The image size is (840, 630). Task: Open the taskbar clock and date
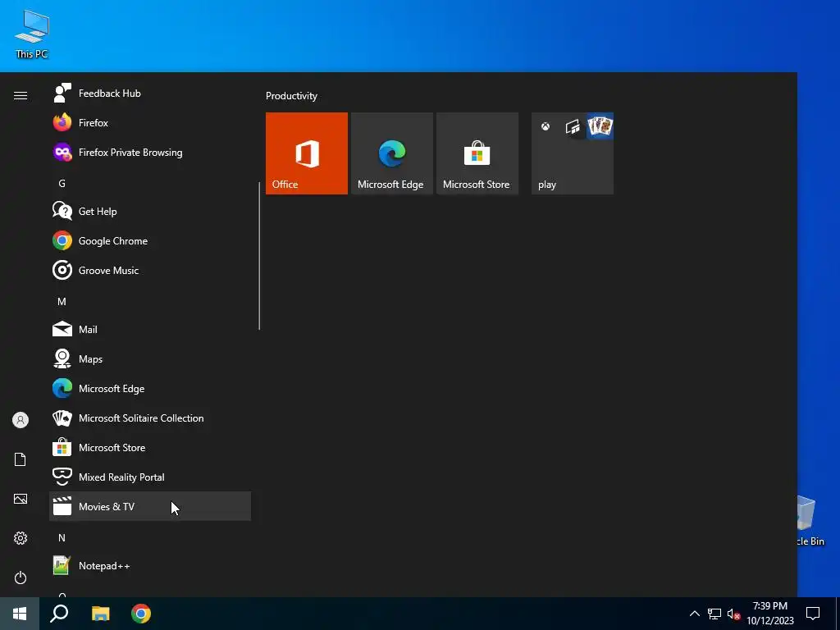pos(770,614)
